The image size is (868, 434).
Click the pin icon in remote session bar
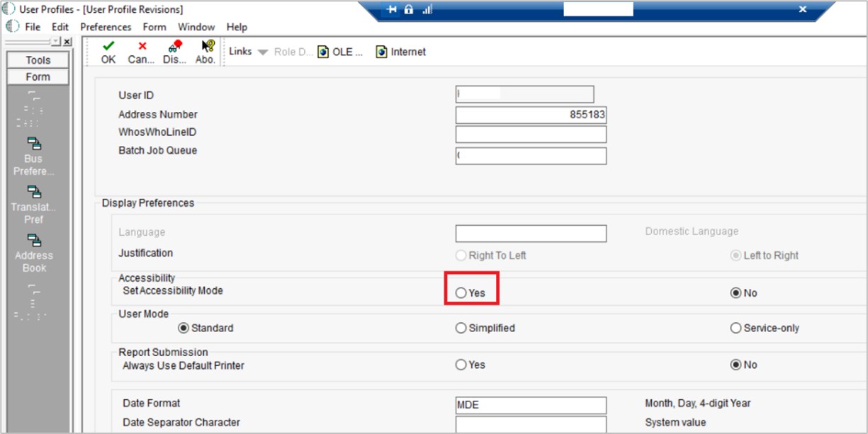391,9
